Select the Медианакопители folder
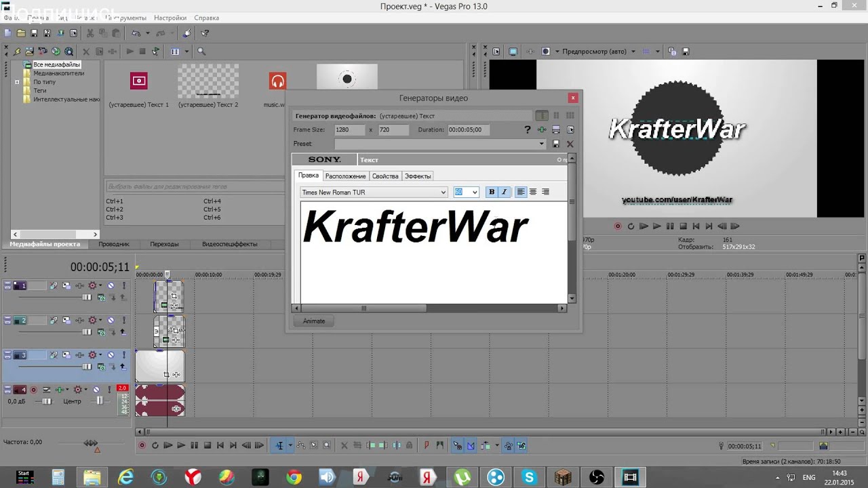This screenshot has height=488, width=868. tap(58, 73)
